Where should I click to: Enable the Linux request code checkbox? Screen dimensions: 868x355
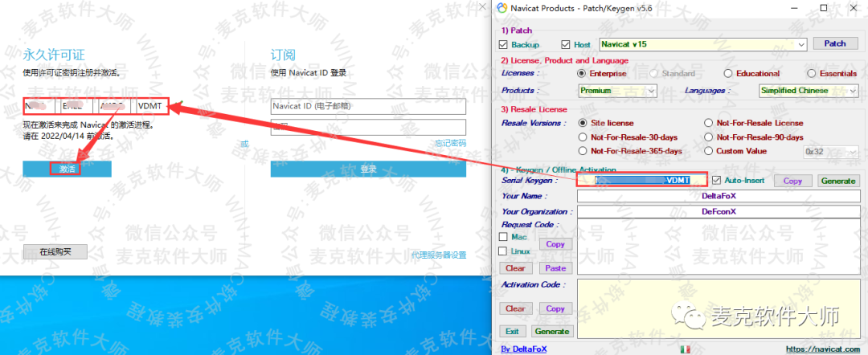503,251
